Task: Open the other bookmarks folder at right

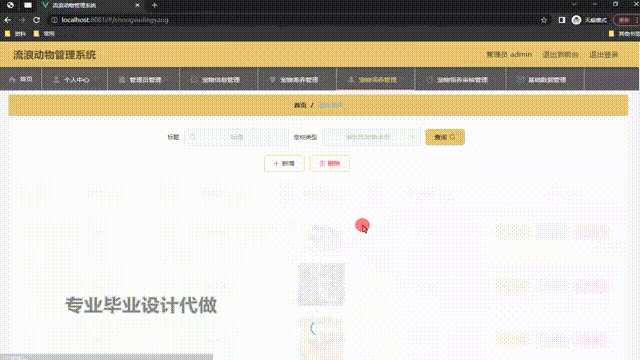Action: pos(624,34)
